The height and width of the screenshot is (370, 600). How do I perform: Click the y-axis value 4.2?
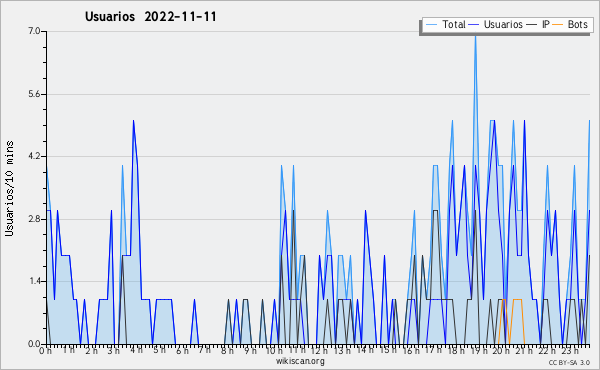[x=35, y=156]
